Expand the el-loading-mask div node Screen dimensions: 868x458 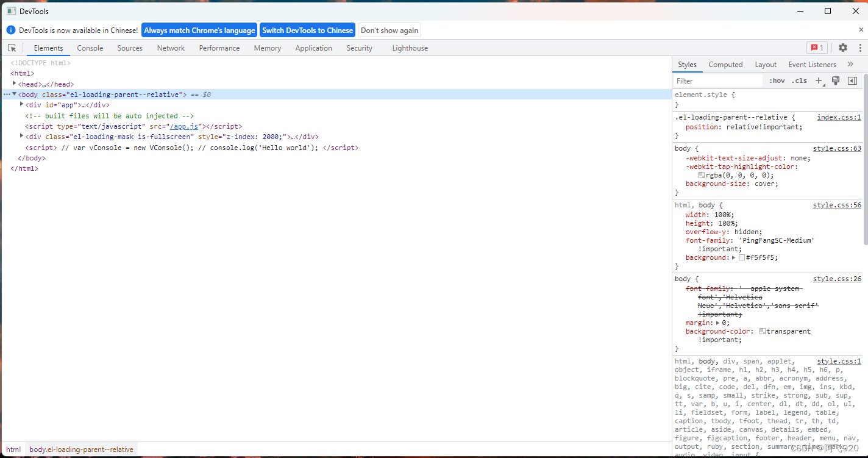pos(22,136)
